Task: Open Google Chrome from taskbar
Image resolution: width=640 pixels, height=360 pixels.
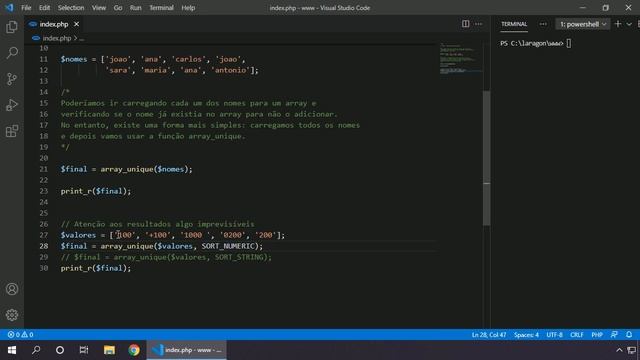Action: [x=134, y=350]
